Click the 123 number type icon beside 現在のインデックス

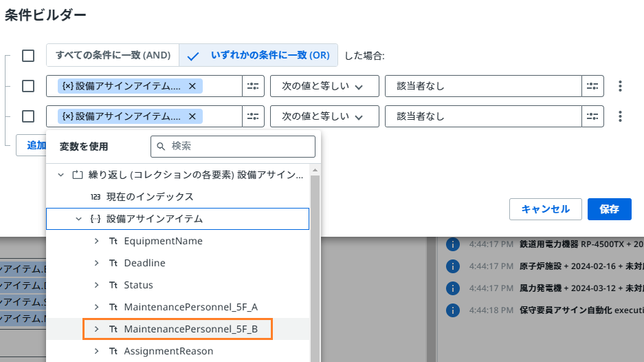point(96,197)
